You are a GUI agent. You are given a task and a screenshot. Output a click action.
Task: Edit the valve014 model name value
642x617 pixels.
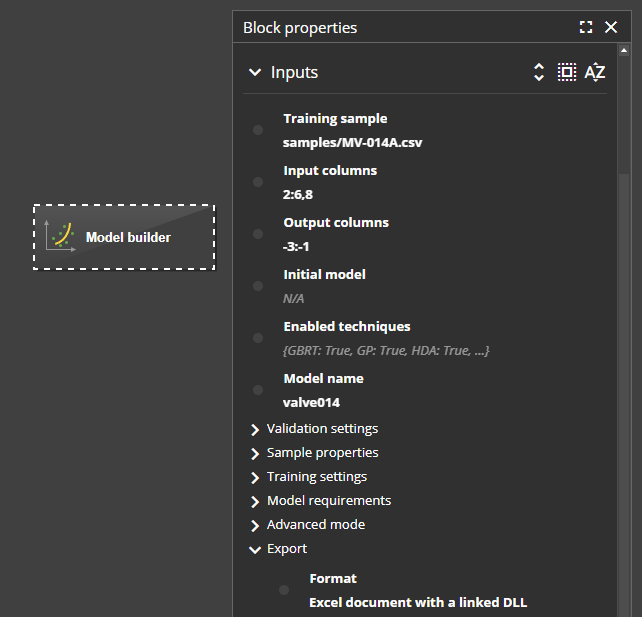[x=312, y=403]
